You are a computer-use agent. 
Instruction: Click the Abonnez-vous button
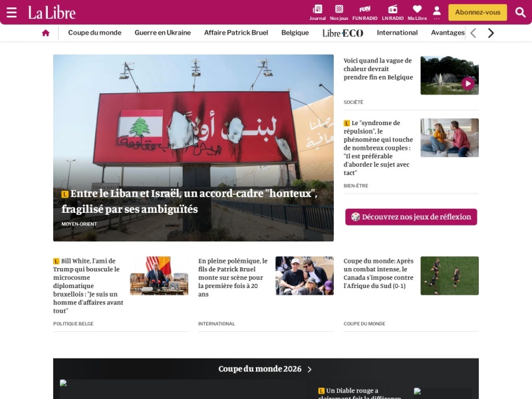click(x=477, y=13)
